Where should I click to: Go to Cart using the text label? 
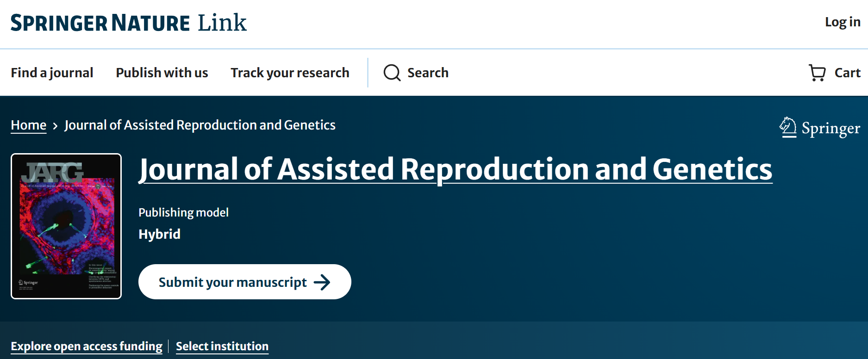pos(847,73)
